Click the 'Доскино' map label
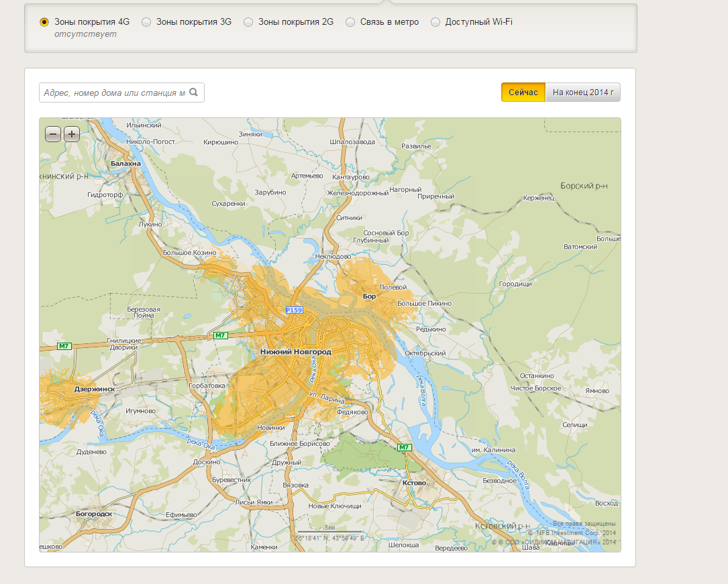Screen dimensions: 728x584 click(207, 461)
